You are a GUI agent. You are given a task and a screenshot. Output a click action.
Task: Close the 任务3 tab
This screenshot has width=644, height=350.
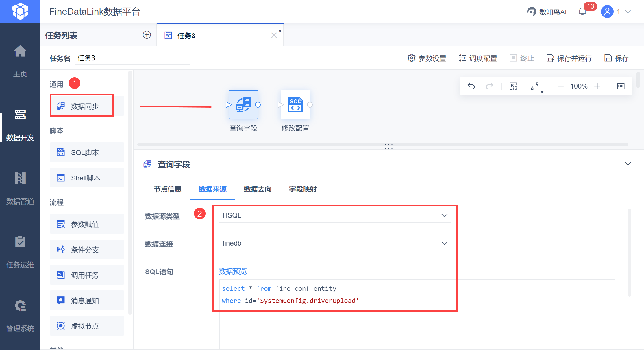pos(274,35)
